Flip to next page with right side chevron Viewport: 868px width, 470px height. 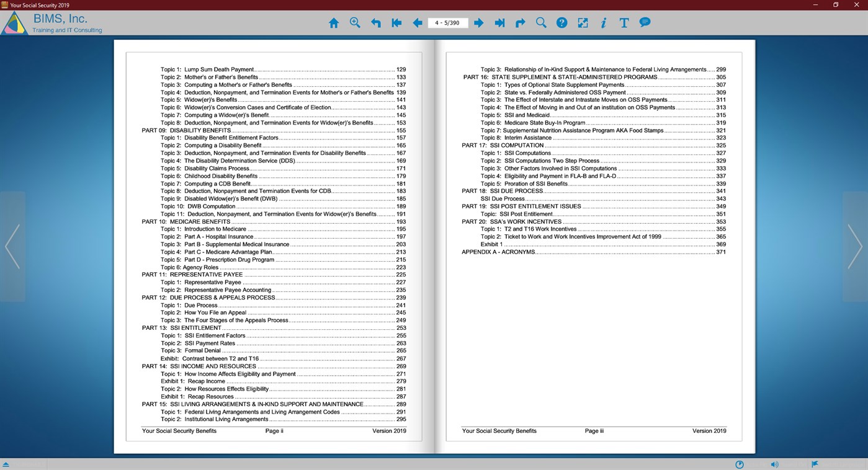pos(855,246)
